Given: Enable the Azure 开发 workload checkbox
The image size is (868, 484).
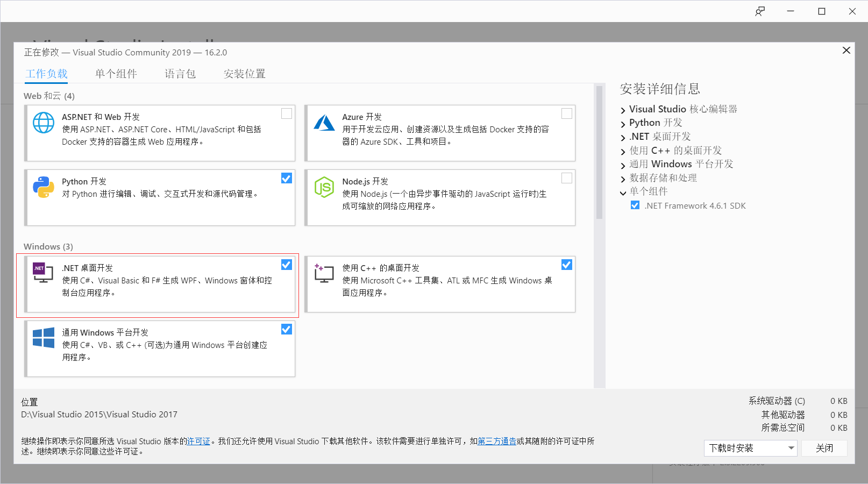Looking at the screenshot, I should (x=567, y=113).
